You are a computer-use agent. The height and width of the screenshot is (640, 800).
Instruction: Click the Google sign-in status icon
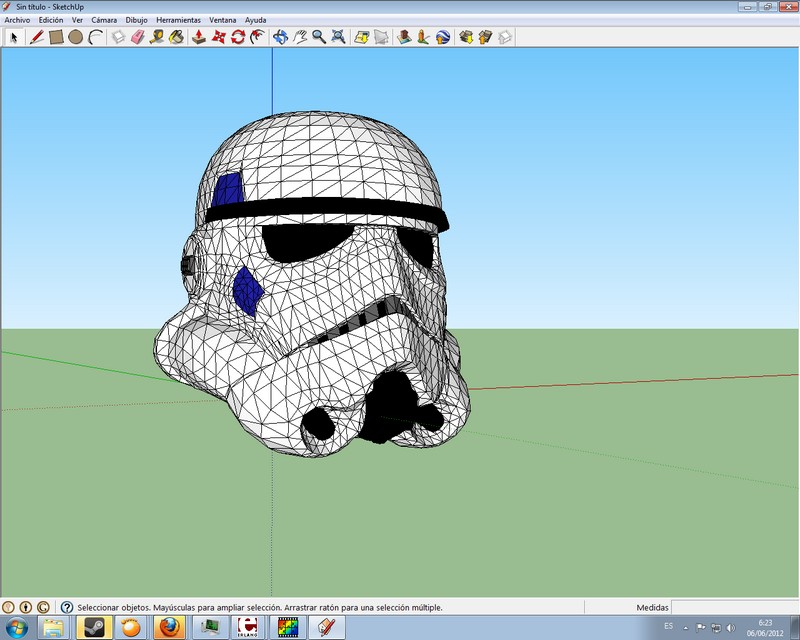pyautogui.click(x=43, y=607)
